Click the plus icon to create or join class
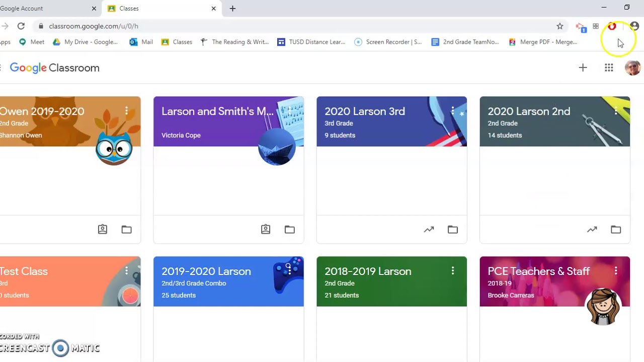Image resolution: width=644 pixels, height=362 pixels. (x=583, y=67)
